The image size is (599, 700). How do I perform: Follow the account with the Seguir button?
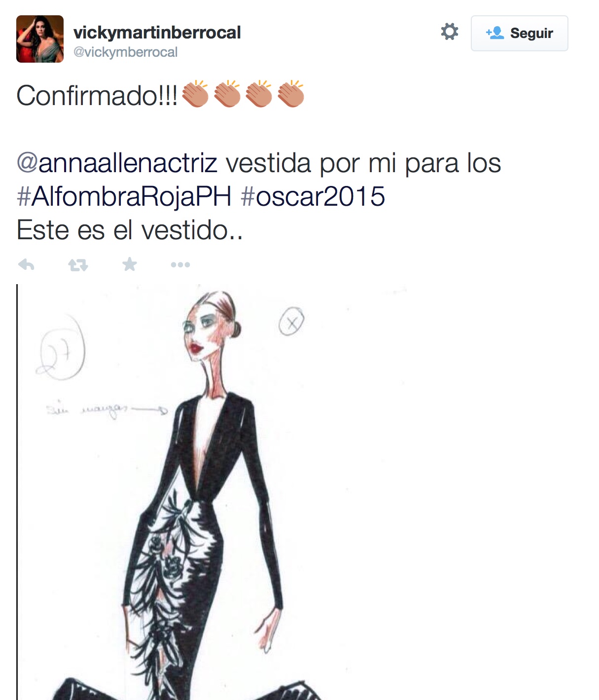tap(519, 33)
